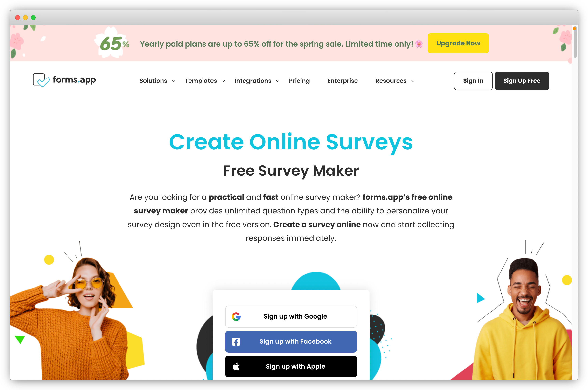Expand the Resources dropdown
The width and height of the screenshot is (588, 390).
(x=394, y=80)
